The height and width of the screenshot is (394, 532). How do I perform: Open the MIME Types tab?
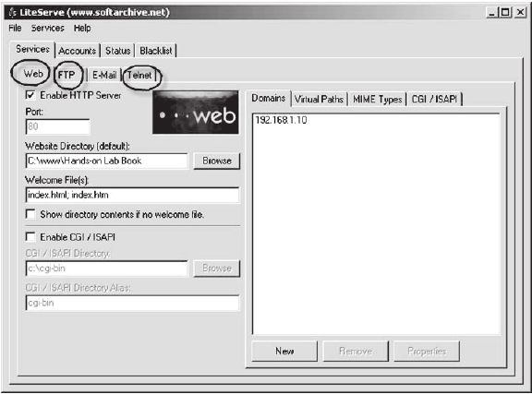(377, 100)
